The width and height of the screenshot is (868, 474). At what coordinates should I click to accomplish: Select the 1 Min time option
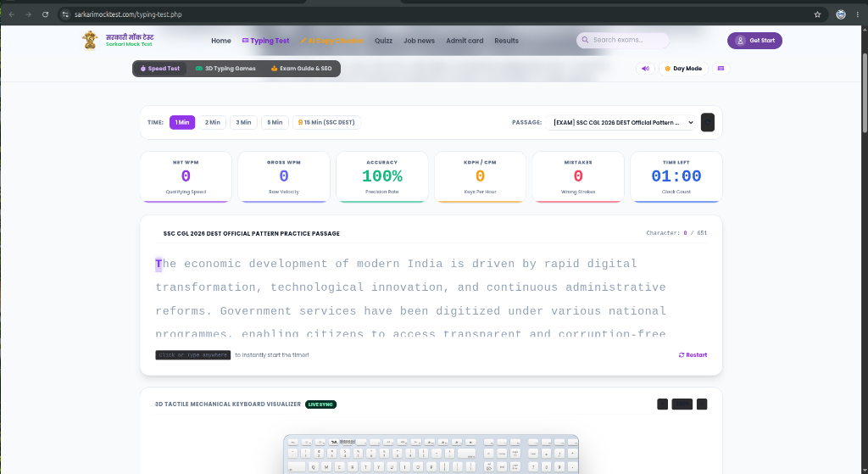pyautogui.click(x=182, y=122)
